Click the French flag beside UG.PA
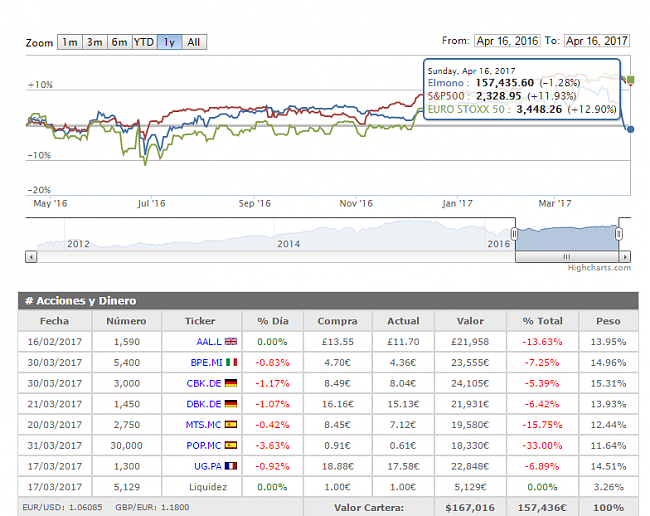This screenshot has height=516, width=650. (231, 465)
